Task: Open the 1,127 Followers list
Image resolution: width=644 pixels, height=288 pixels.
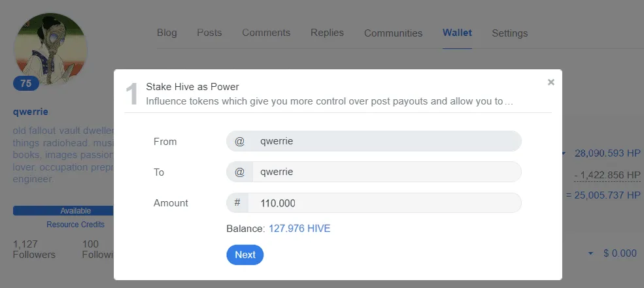Action: pos(34,249)
